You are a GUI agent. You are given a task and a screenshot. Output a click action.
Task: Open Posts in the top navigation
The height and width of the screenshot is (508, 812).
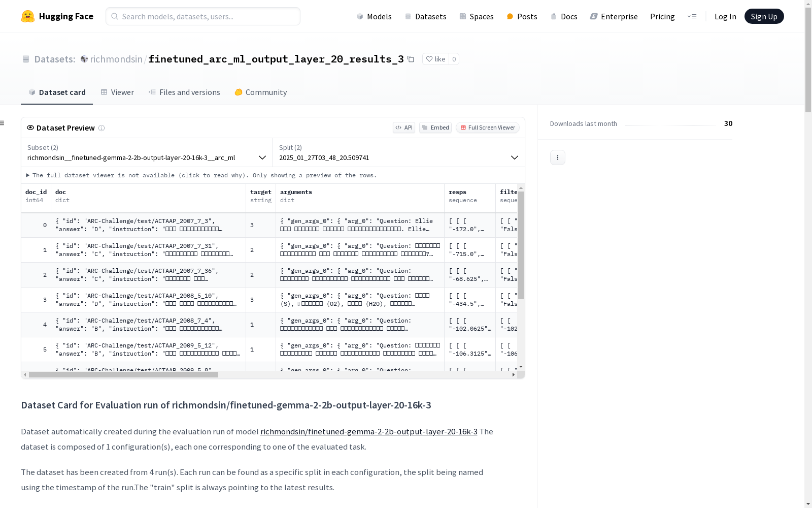(522, 16)
